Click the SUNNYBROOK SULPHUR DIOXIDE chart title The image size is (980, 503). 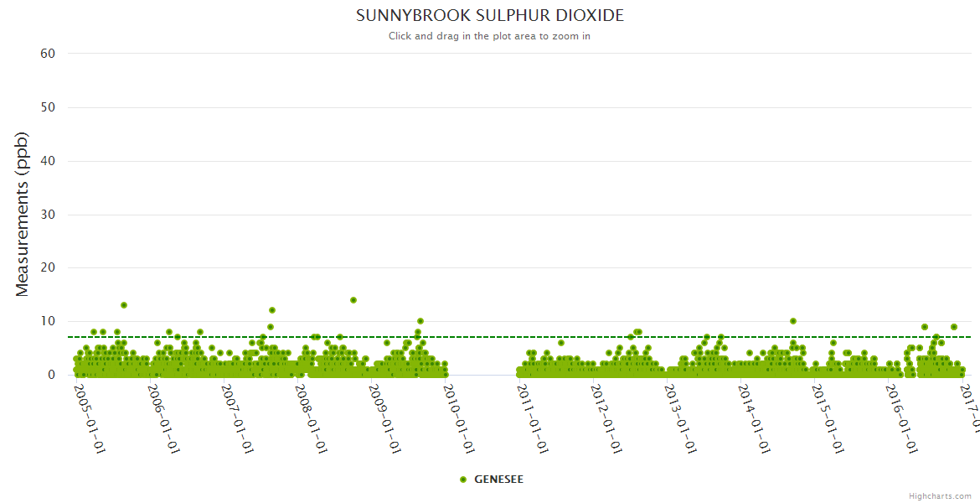point(489,16)
